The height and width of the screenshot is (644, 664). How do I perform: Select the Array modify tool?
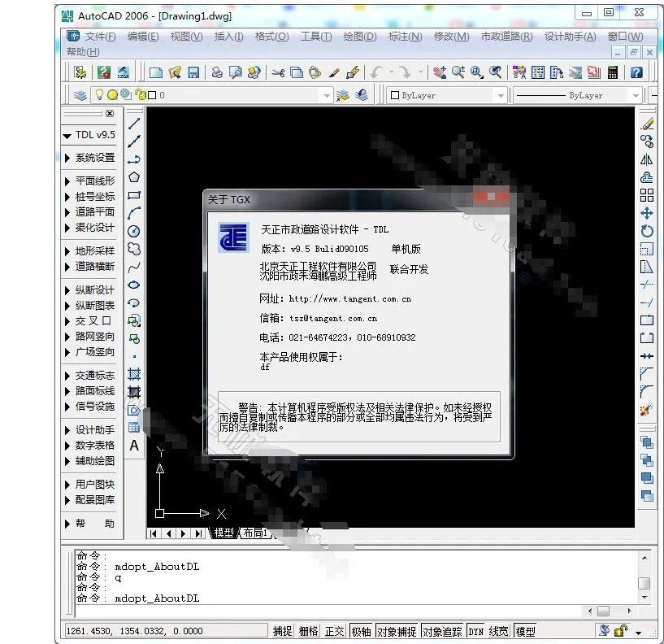pyautogui.click(x=647, y=195)
